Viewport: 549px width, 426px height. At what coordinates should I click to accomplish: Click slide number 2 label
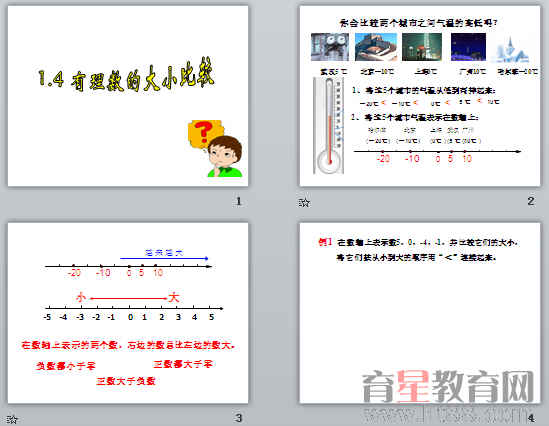[531, 201]
